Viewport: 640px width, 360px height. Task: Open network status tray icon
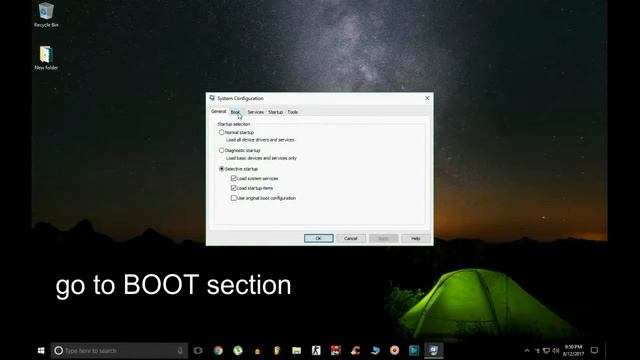click(x=546, y=351)
